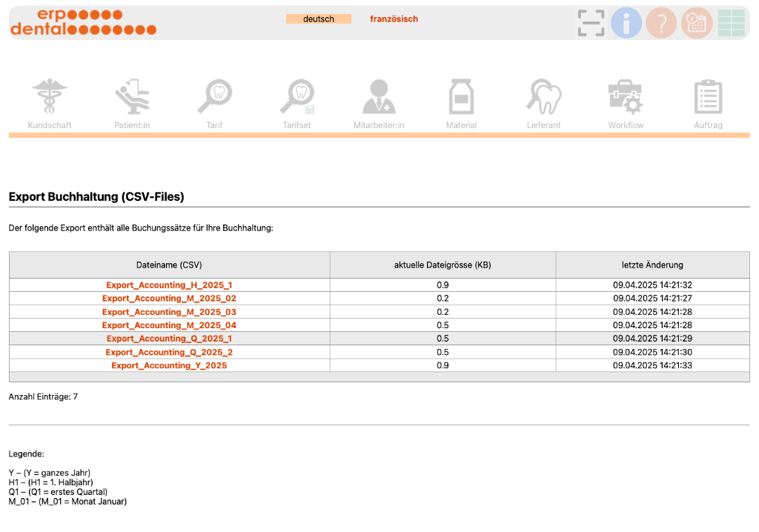
Task: Click the timestamp 09.04.2025 14:21:33
Action: (652, 365)
